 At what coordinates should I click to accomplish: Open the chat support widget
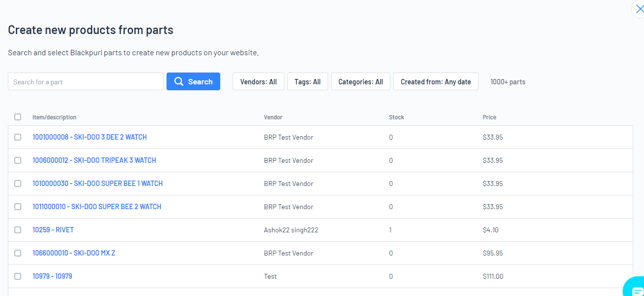pyautogui.click(x=636, y=289)
